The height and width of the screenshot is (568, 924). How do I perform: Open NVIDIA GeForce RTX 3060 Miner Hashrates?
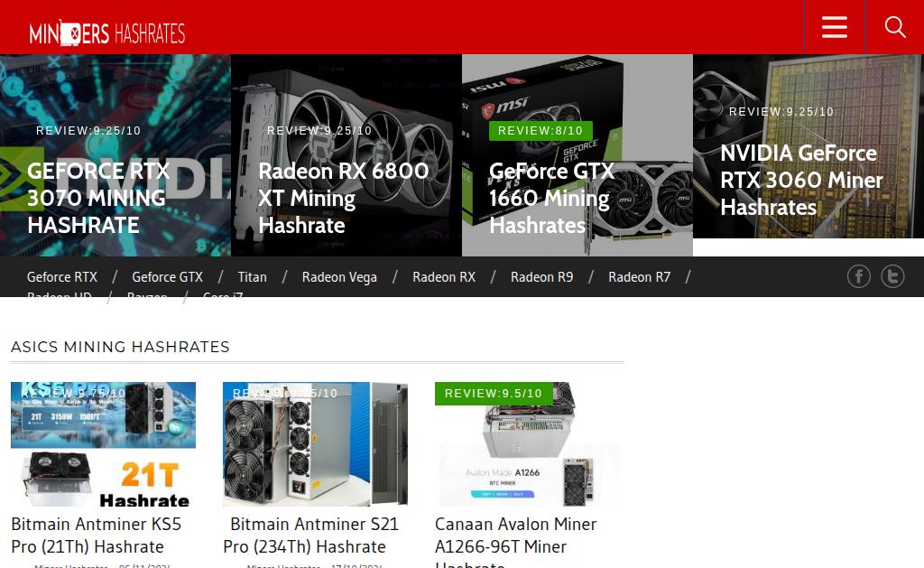(x=801, y=180)
